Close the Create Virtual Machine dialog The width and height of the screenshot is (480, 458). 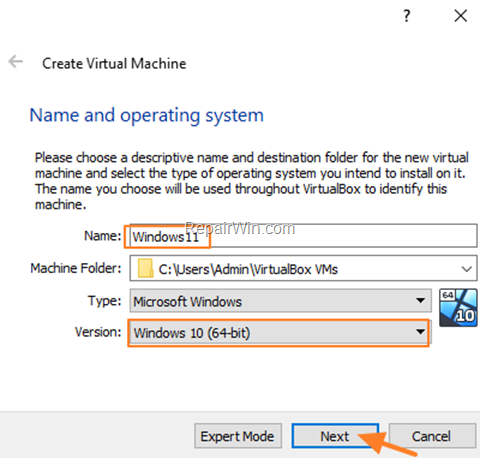coord(461,16)
